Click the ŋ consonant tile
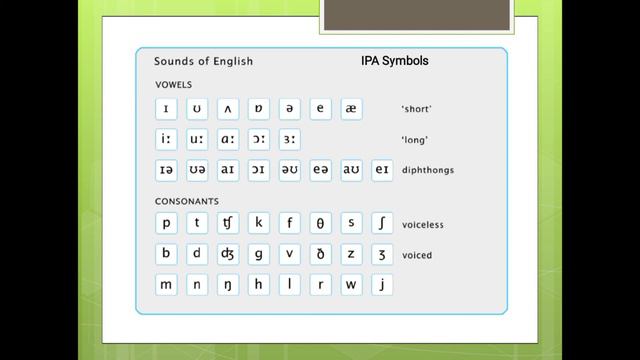The width and height of the screenshot is (640, 360). 228,284
